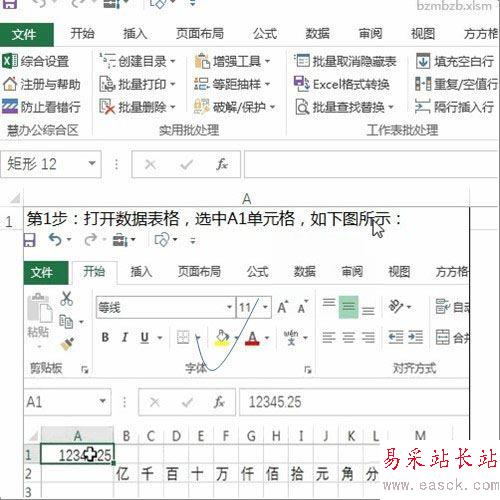Click the wén phonetic guide icon
500x500 pixels.
coord(291,338)
